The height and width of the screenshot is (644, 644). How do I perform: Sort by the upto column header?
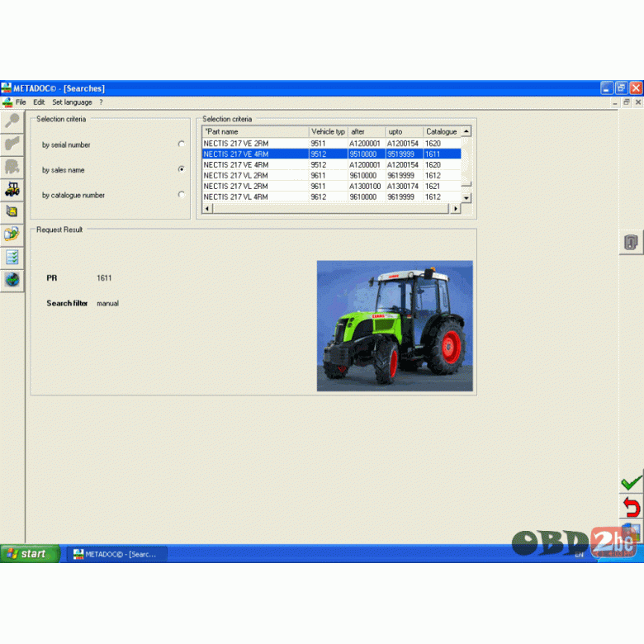pyautogui.click(x=404, y=132)
